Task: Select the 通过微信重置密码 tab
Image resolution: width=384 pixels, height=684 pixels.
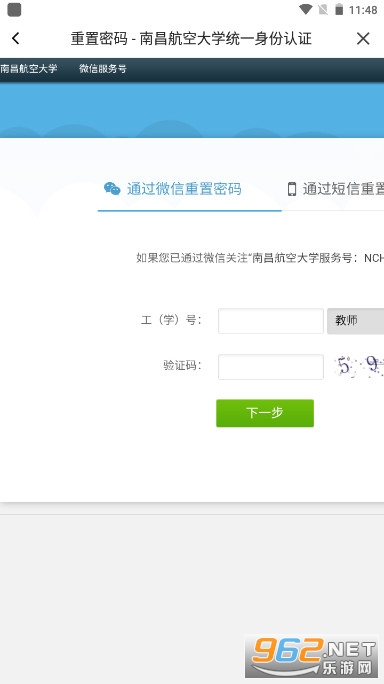Action: point(189,189)
